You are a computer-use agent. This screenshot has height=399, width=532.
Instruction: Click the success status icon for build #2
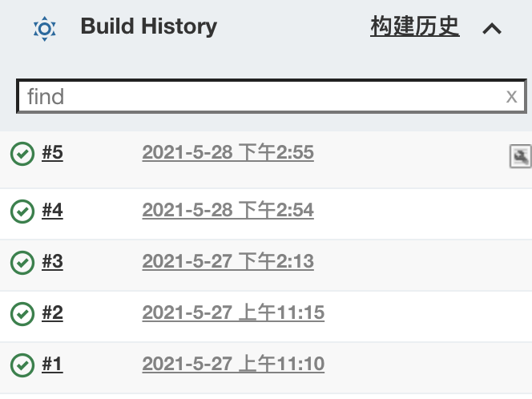(x=22, y=314)
